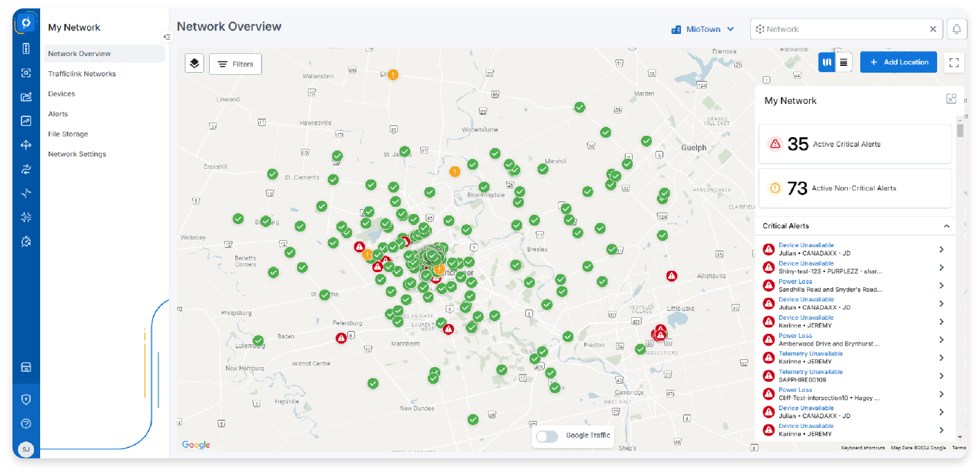980x475 pixels.
Task: Open the traffic signal cabinet sidebar icon
Action: coord(26,48)
